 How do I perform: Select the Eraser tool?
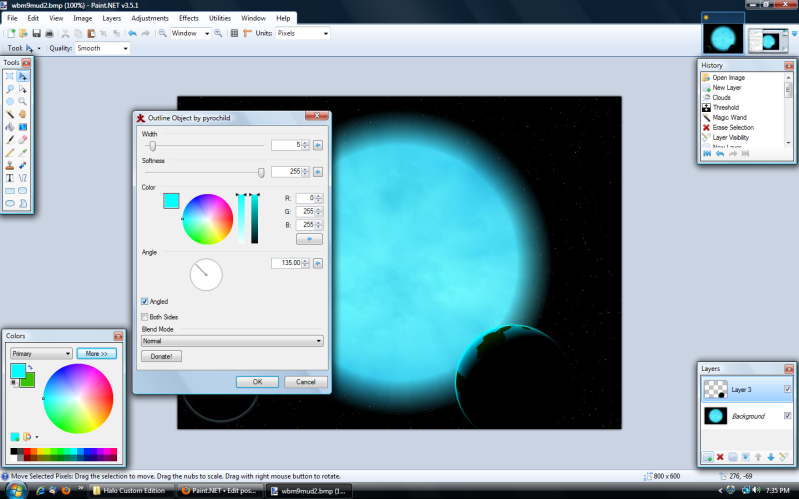[22, 140]
